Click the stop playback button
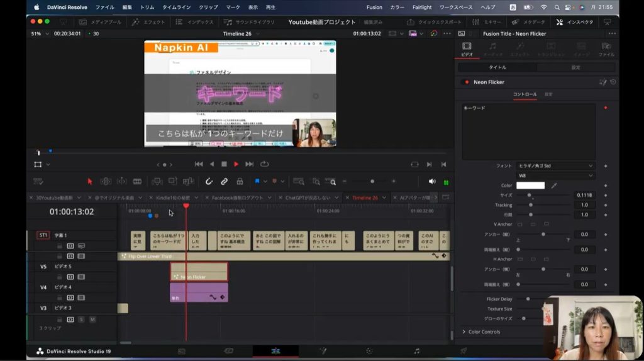This screenshot has width=644, height=361. [224, 164]
